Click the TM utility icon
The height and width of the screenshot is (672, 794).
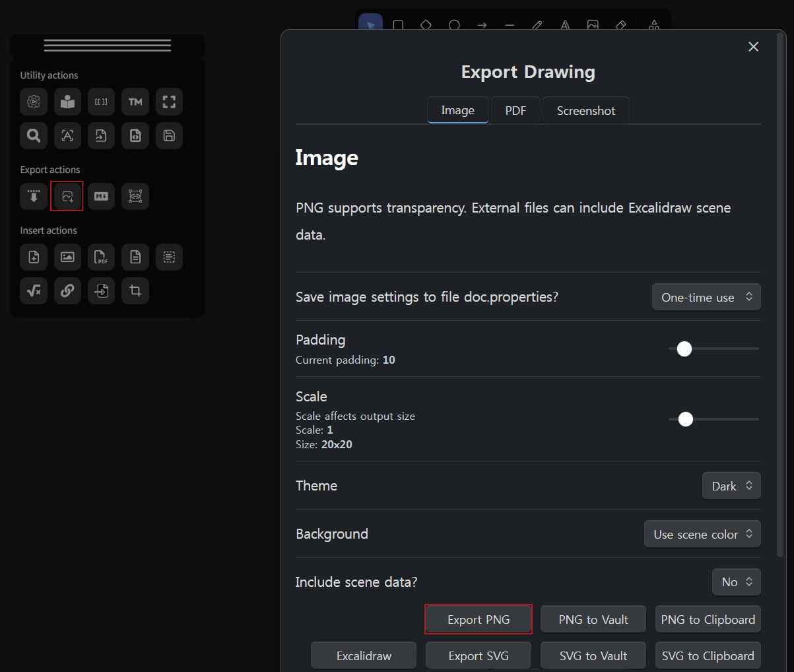coord(135,102)
